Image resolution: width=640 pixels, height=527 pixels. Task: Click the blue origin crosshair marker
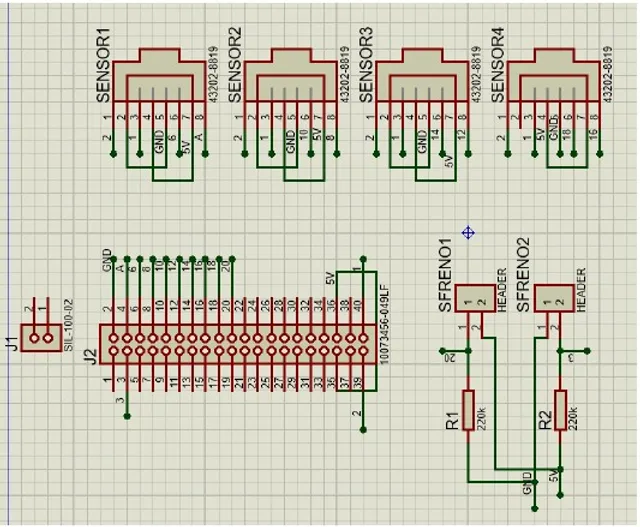coord(467,233)
